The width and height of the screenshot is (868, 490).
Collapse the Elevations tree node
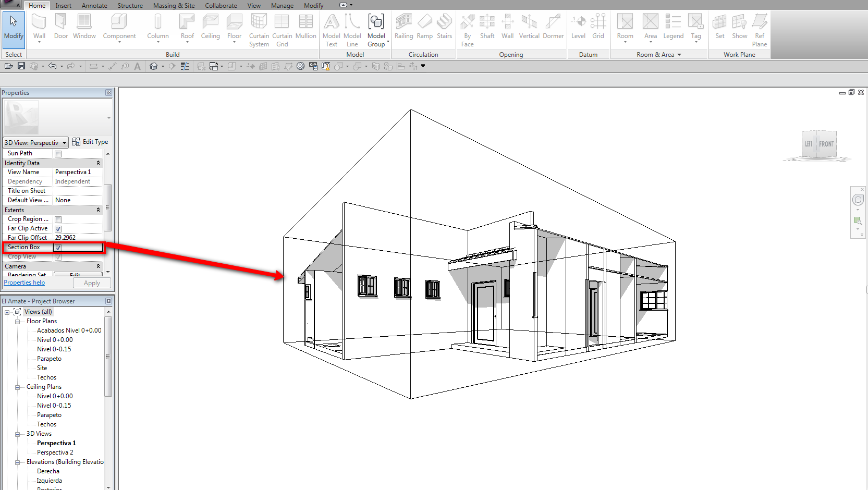tap(17, 462)
